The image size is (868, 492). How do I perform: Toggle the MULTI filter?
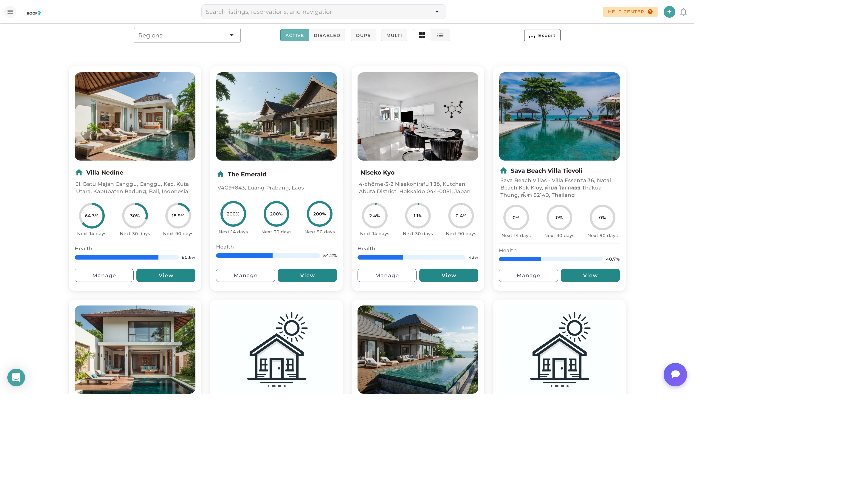pos(394,35)
